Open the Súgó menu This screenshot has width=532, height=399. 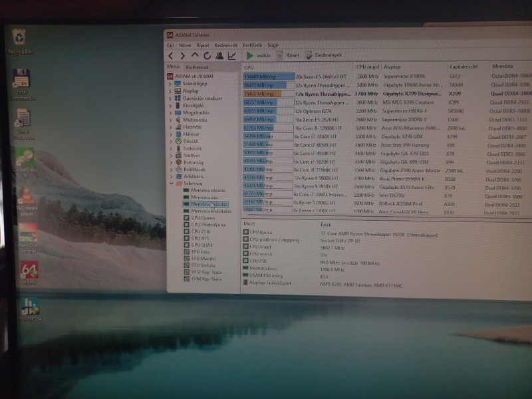(273, 45)
